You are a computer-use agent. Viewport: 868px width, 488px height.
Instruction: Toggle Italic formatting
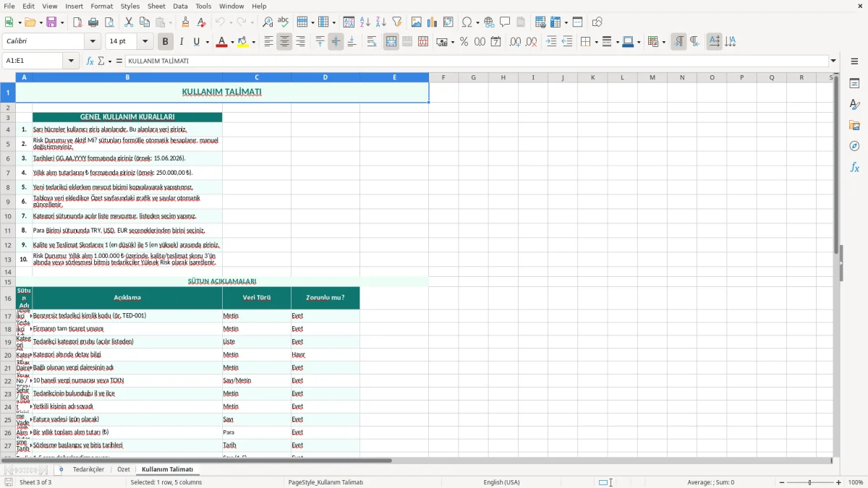point(181,42)
